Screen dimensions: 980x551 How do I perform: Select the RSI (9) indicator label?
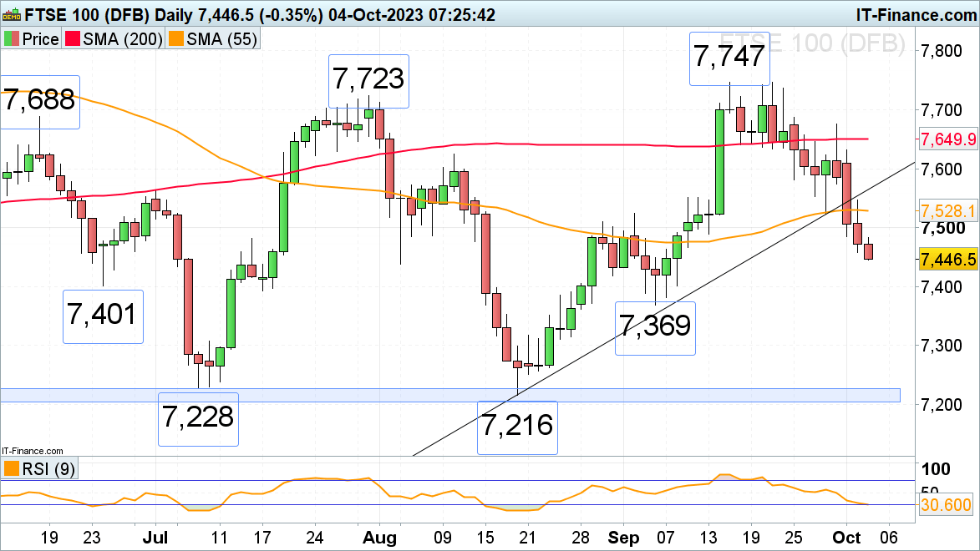(x=48, y=468)
